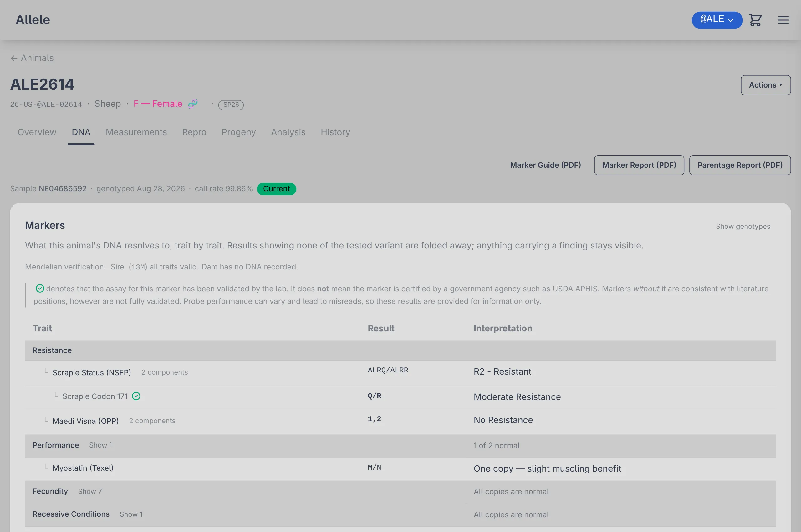The image size is (801, 532).
Task: Open the hamburger menu icon
Action: [x=783, y=20]
